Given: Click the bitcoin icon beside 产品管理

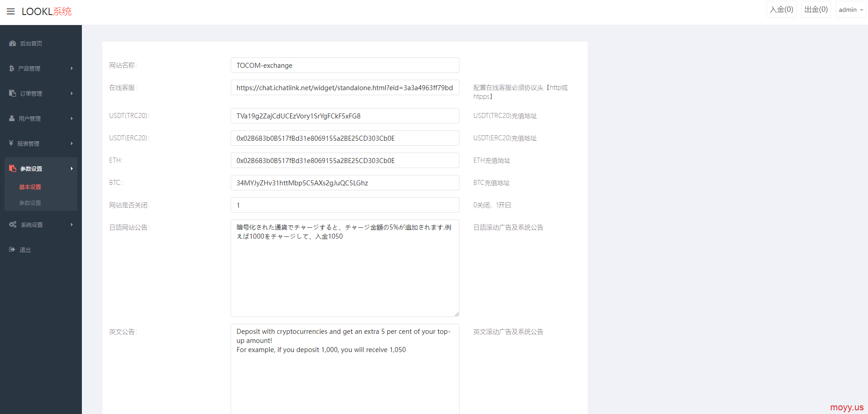Looking at the screenshot, I should point(12,68).
